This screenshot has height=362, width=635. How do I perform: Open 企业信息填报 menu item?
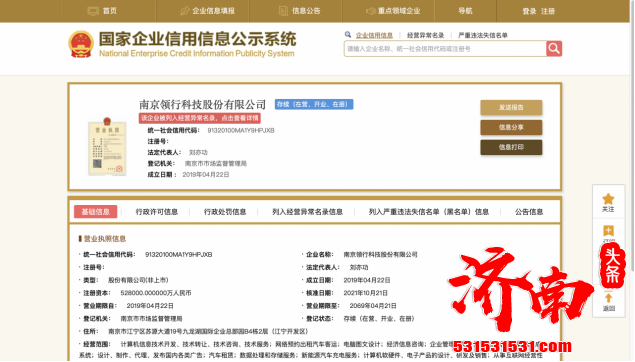(x=213, y=11)
